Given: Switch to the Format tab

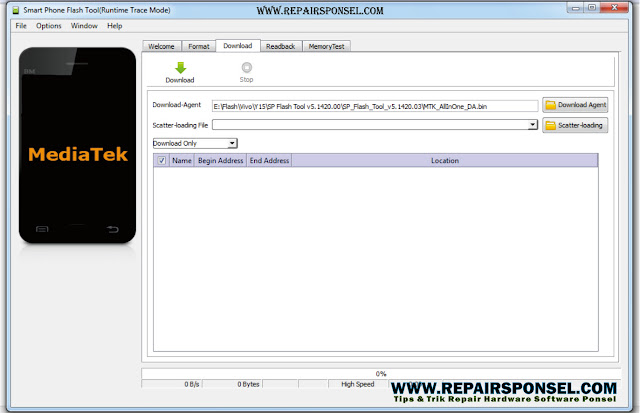Looking at the screenshot, I should pyautogui.click(x=199, y=47).
